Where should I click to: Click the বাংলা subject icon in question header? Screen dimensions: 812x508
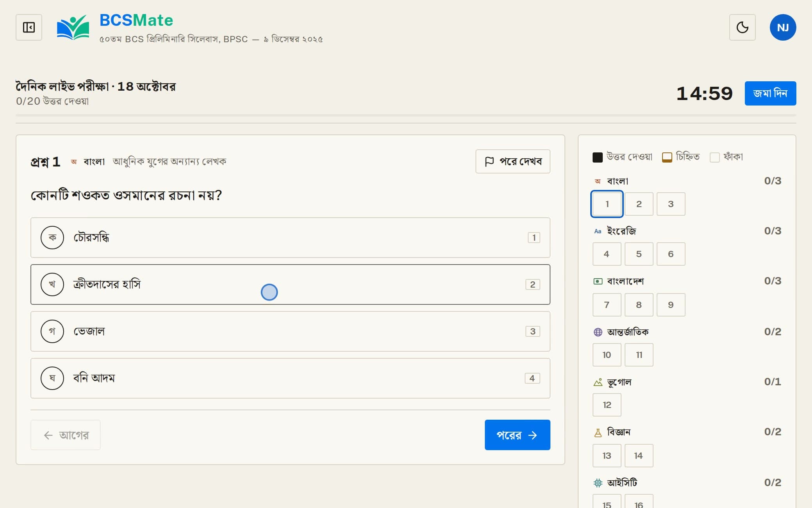(x=74, y=162)
